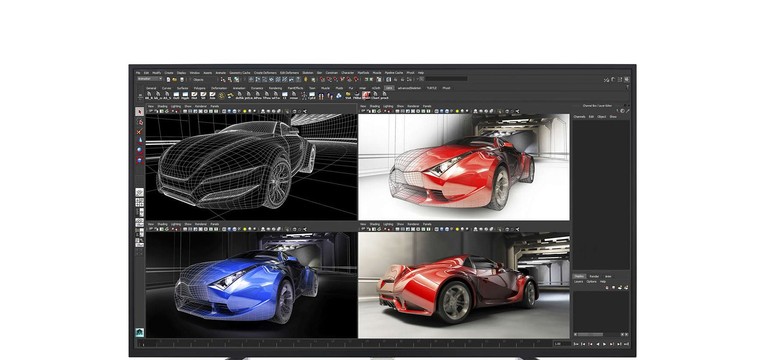The height and width of the screenshot is (360, 780).
Task: Click the human skeleton figure shelf icon
Action: tap(304, 95)
